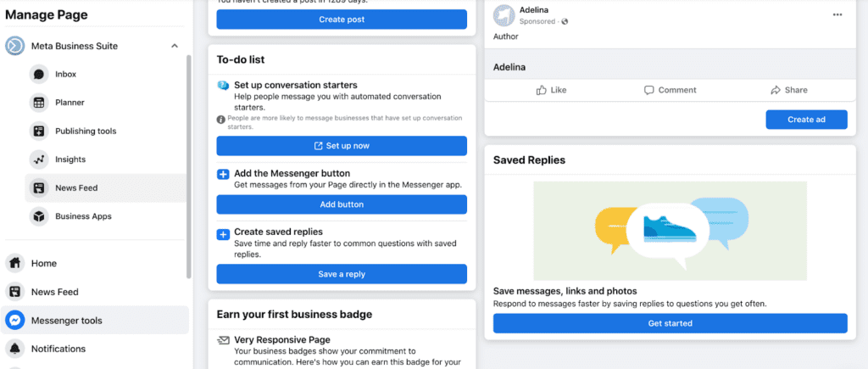Like the Adelina post
Viewport: 868px width, 369px height.
[x=551, y=90]
